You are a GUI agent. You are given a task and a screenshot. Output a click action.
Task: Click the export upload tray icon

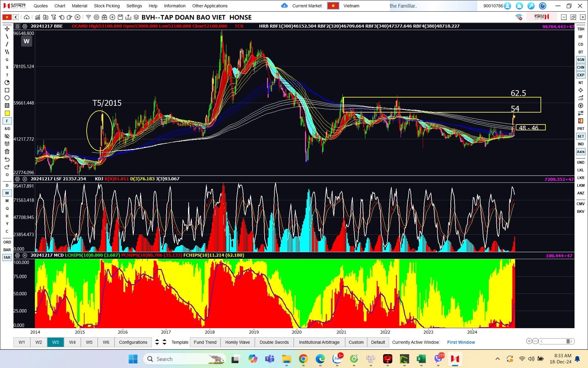(x=128, y=17)
